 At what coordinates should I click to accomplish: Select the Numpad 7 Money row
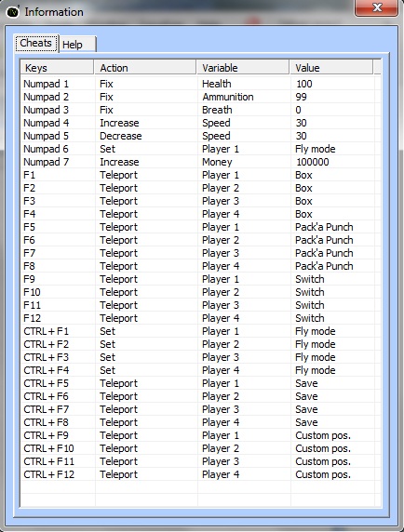point(201,162)
